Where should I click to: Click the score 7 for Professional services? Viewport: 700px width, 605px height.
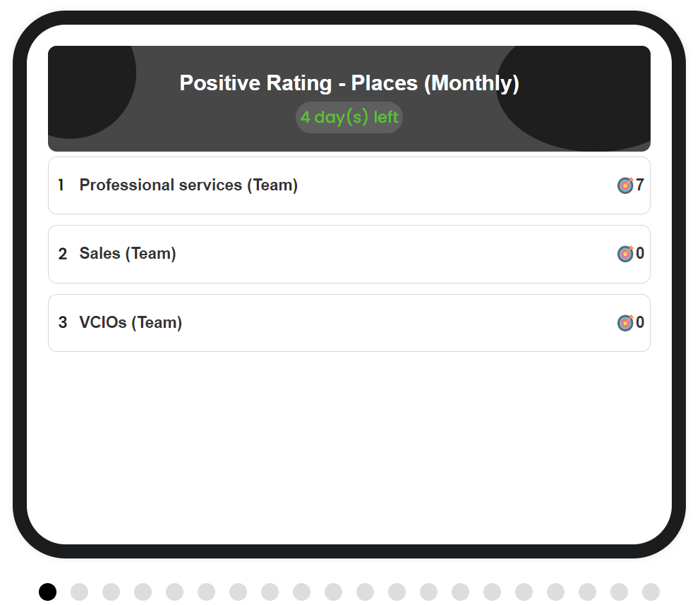[640, 185]
